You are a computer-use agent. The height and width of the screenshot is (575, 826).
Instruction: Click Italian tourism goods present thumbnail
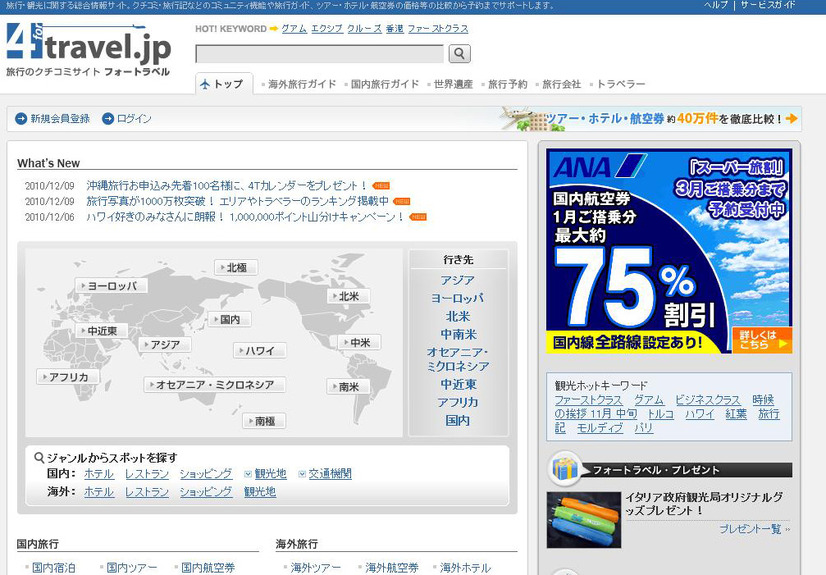584,520
